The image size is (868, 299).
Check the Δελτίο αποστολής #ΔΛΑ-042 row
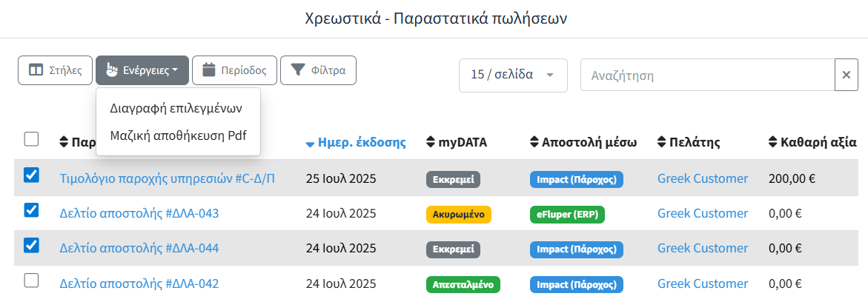click(31, 280)
